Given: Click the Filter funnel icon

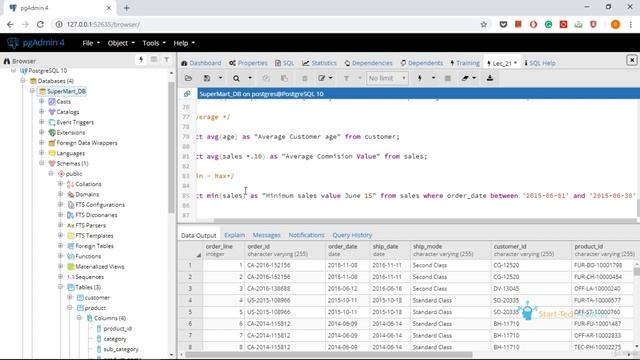Looking at the screenshot, I should click(x=346, y=78).
